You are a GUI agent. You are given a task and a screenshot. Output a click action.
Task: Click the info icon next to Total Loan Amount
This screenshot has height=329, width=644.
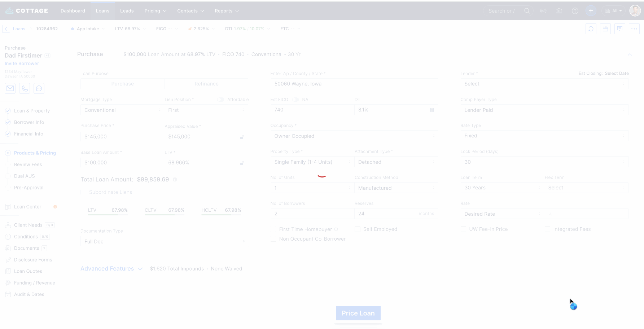tap(175, 180)
